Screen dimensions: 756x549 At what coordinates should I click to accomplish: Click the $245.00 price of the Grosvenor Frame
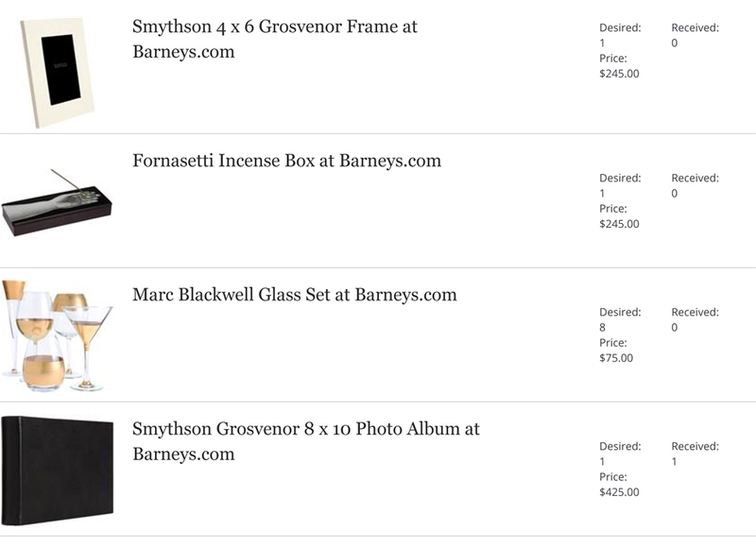[x=619, y=74]
